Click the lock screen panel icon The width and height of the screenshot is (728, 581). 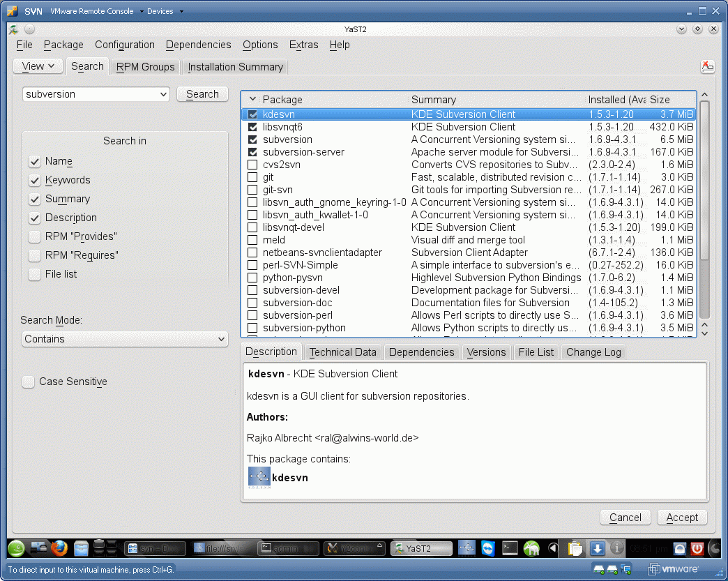tap(680, 548)
